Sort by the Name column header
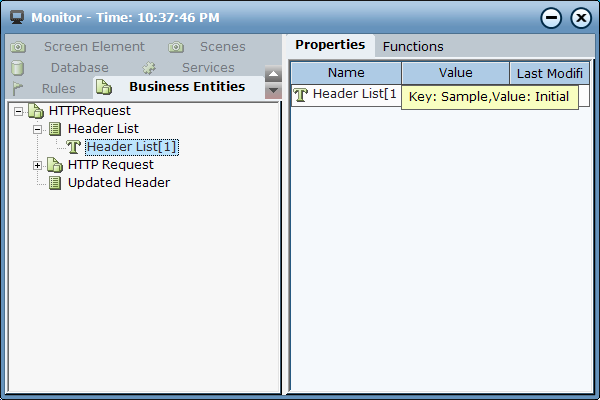Viewport: 600px width, 400px height. (x=346, y=73)
